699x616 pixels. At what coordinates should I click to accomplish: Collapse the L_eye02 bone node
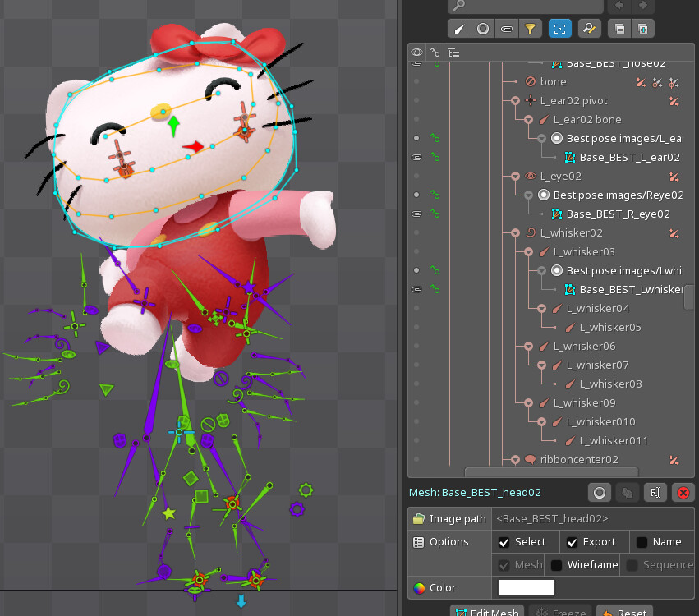click(515, 176)
